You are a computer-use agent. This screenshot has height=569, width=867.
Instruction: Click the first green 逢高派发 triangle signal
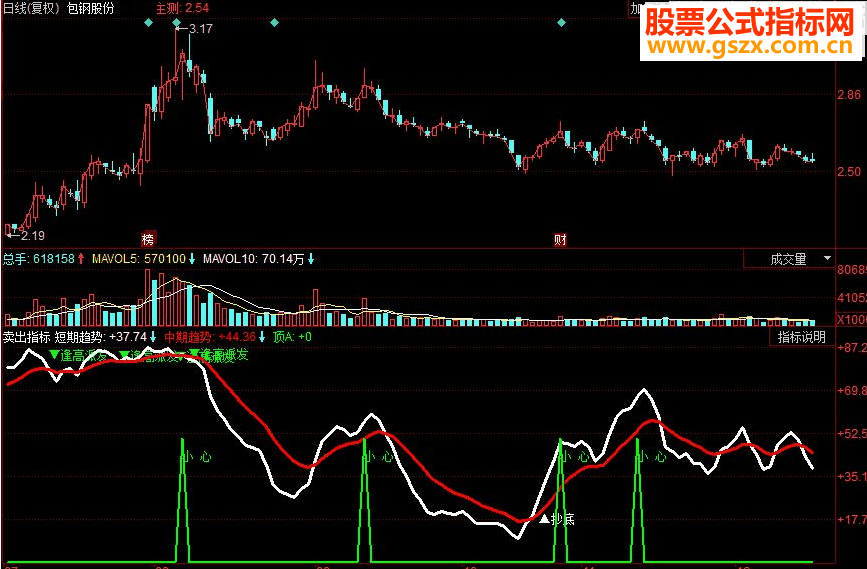pyautogui.click(x=78, y=355)
